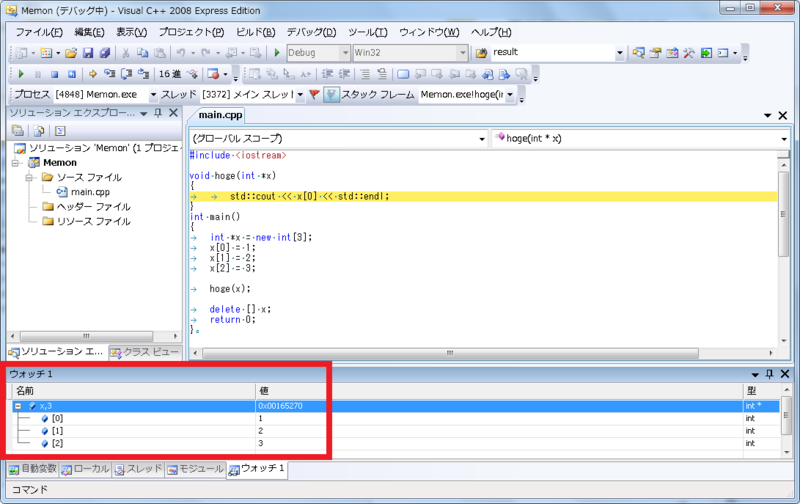Click the Start Page green arrow icon

pos(706,53)
